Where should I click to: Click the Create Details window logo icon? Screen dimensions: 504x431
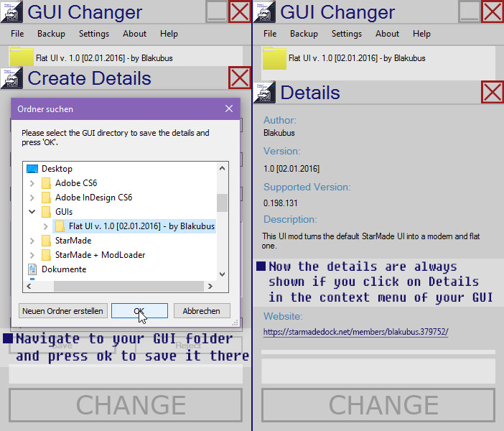(x=11, y=78)
